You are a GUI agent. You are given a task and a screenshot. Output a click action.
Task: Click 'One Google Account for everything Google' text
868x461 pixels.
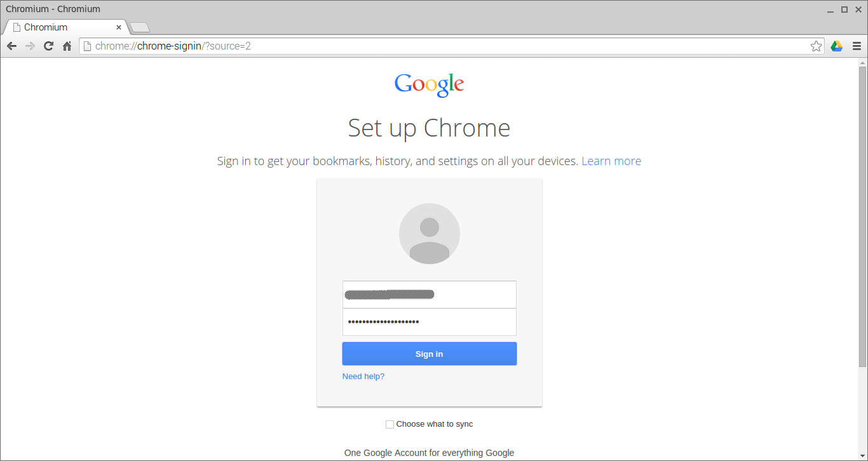click(x=430, y=453)
